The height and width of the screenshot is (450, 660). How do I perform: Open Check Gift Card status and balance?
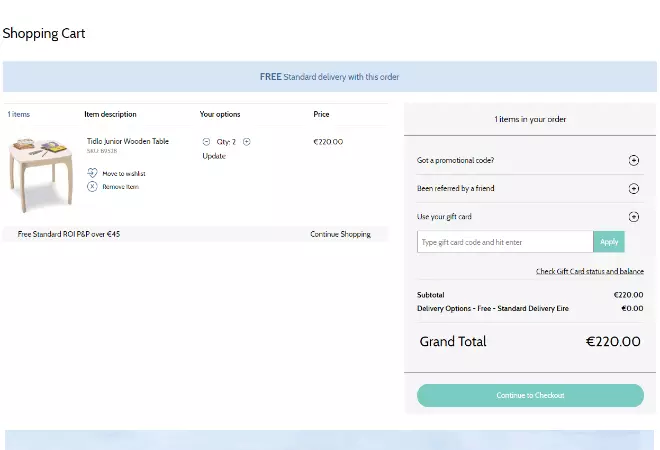pos(589,271)
